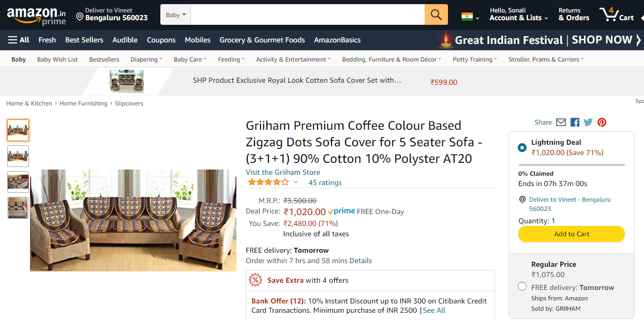Share product on Twitter
The width and height of the screenshot is (644, 320).
pos(588,123)
